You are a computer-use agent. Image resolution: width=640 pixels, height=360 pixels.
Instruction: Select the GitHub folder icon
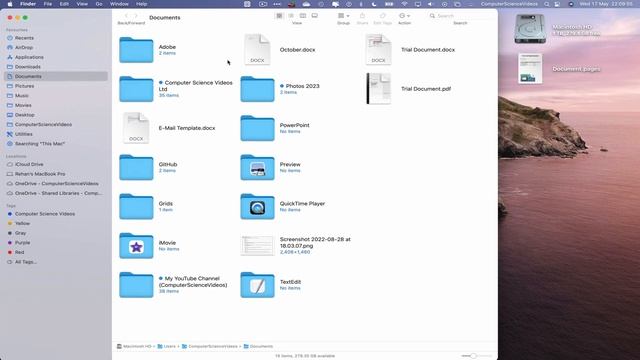click(x=136, y=167)
